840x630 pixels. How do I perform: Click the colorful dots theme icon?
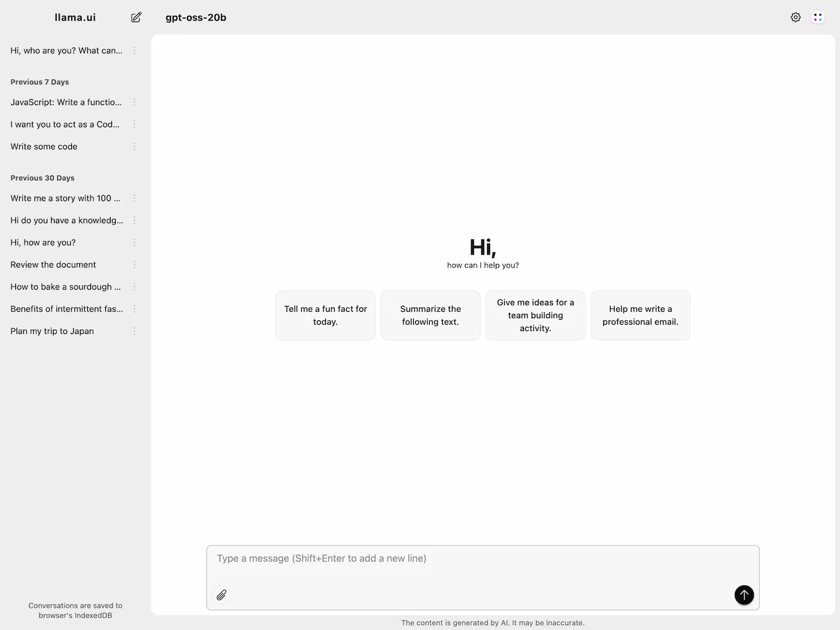pos(818,17)
